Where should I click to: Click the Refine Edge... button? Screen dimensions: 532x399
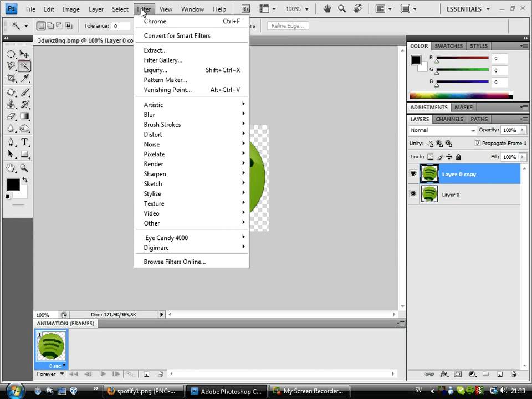[288, 26]
